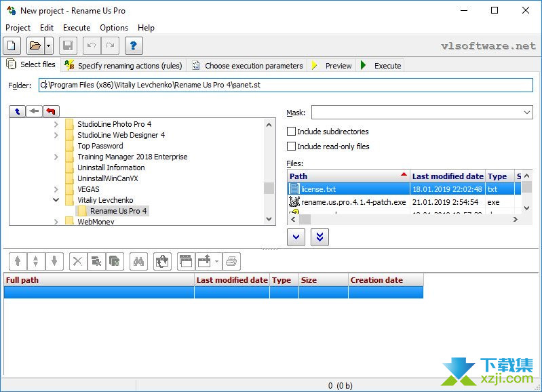542x392 pixels.
Task: Collapse the Vitaliy Levchenko folder
Action: [x=56, y=200]
